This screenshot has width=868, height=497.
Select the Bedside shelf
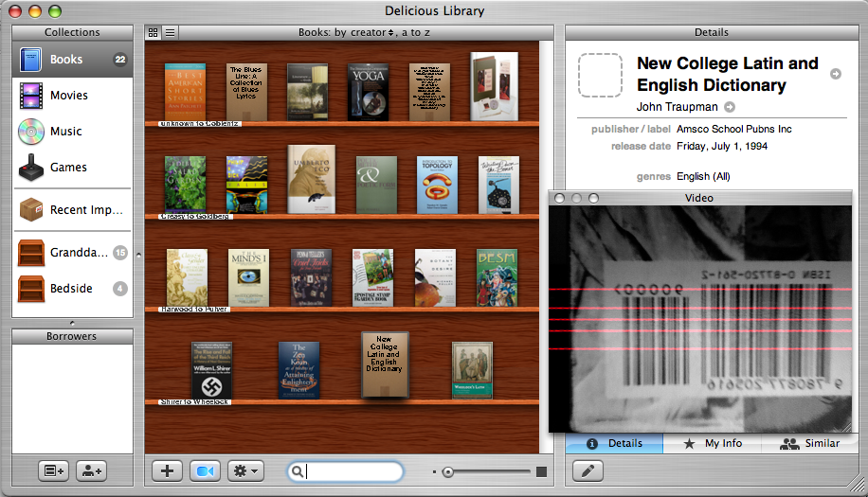73,289
